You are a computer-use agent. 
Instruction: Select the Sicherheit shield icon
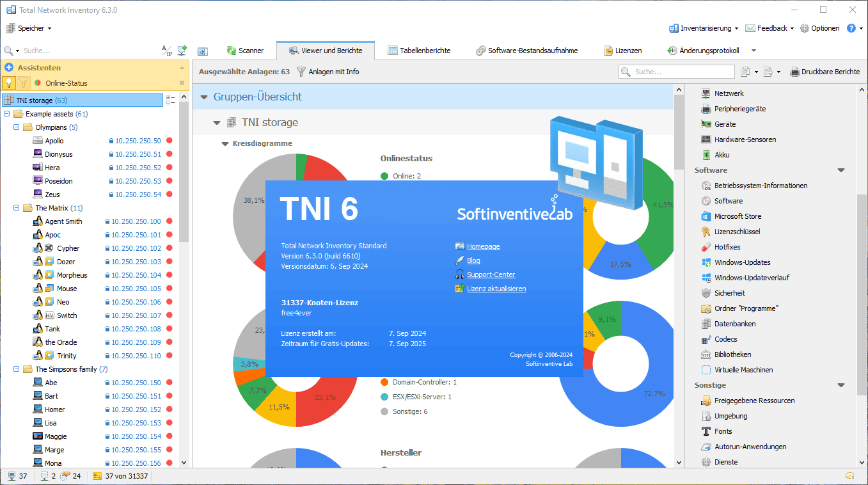pyautogui.click(x=706, y=293)
